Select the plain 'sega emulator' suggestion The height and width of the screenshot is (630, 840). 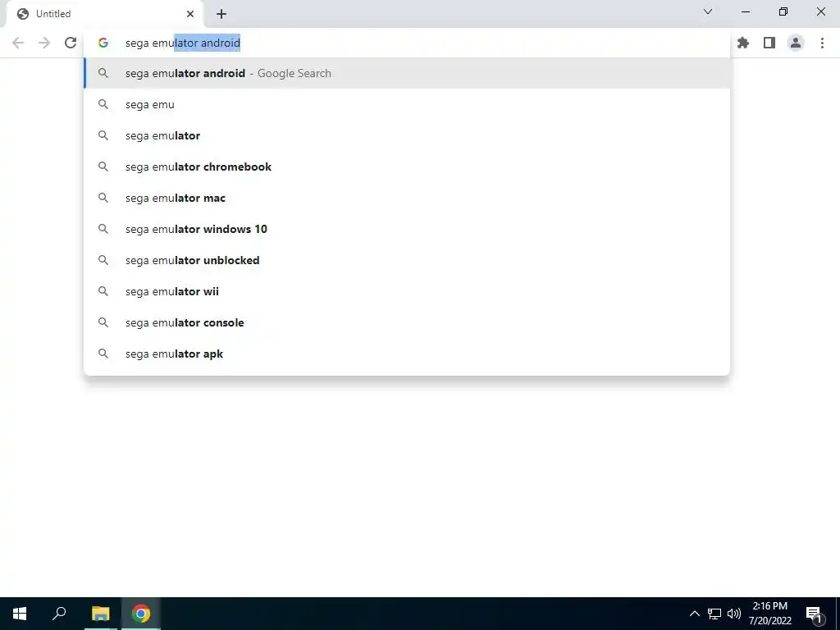click(407, 135)
